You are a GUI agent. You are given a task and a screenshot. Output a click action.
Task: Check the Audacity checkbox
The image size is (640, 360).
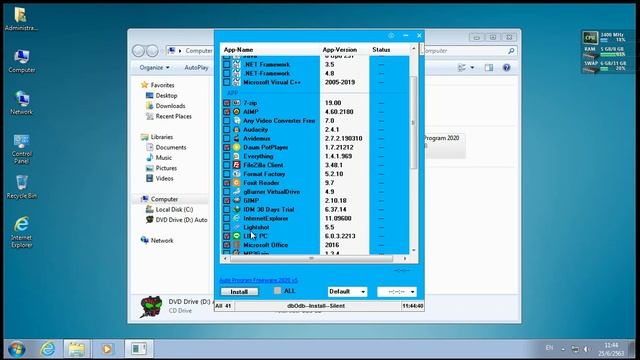[x=227, y=130]
